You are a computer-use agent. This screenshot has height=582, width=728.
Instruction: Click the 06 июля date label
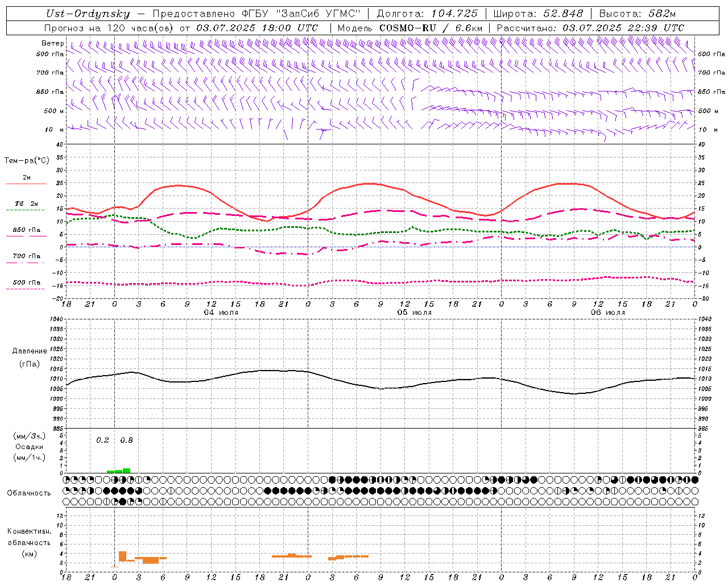[x=608, y=313]
